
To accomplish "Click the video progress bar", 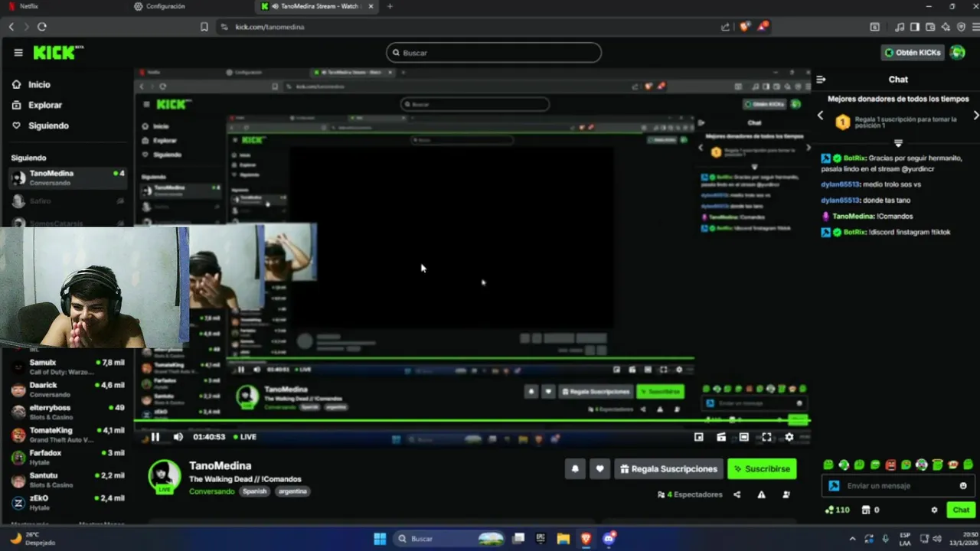I will coord(472,420).
